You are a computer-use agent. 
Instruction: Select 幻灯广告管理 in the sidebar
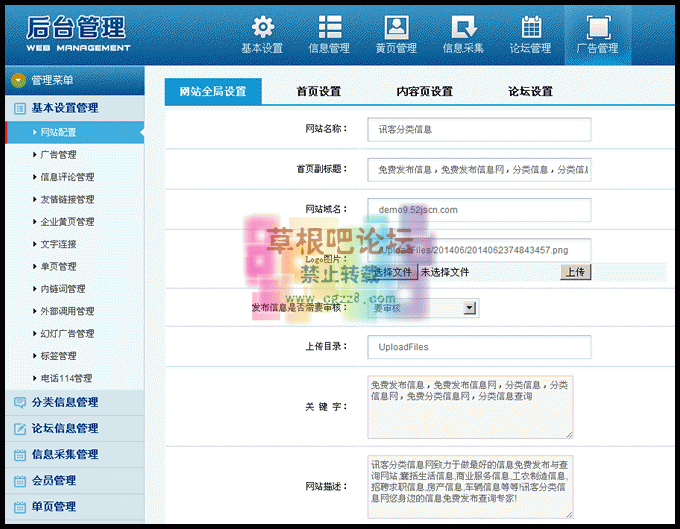pos(67,334)
